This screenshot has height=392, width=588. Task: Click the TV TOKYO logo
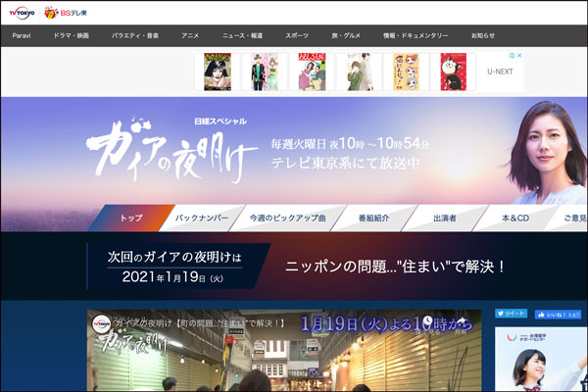pos(23,12)
